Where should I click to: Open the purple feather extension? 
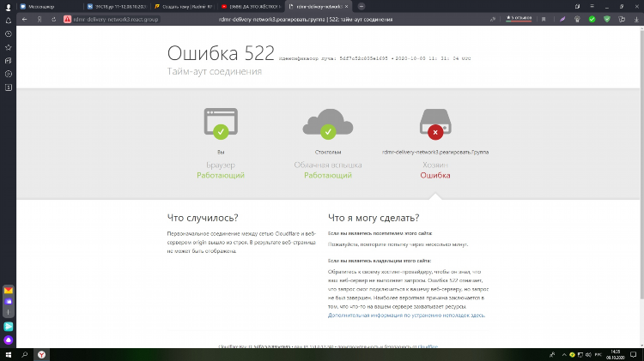coord(562,19)
